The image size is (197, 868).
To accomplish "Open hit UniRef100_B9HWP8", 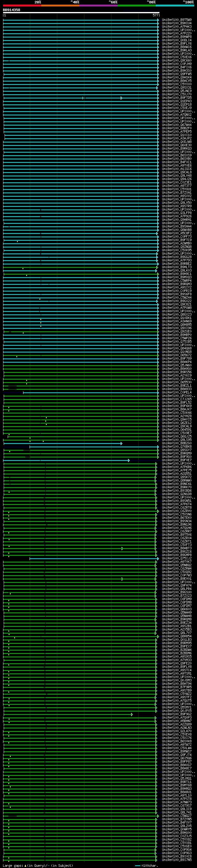I will pyautogui.click(x=177, y=37).
